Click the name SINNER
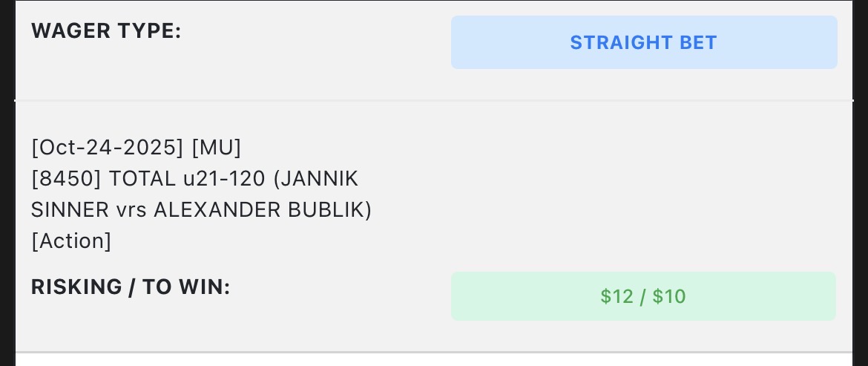The height and width of the screenshot is (366, 868). coord(70,210)
